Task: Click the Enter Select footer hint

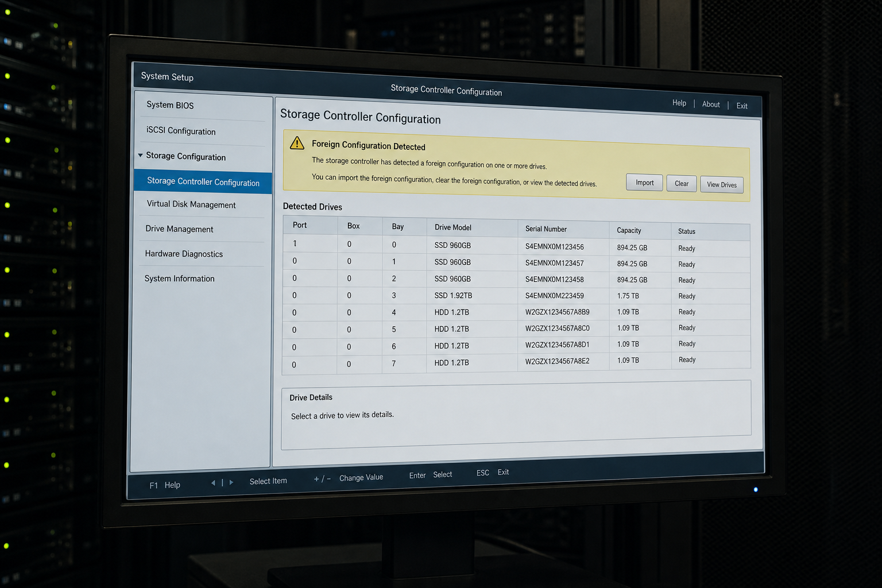Action: click(431, 475)
